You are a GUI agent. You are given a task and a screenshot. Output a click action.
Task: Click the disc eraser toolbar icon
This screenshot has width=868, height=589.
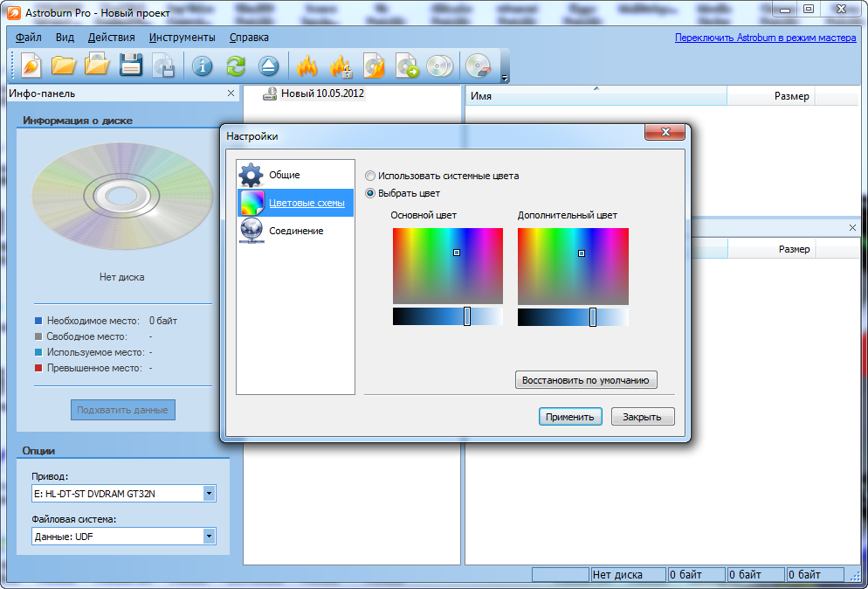[x=478, y=66]
